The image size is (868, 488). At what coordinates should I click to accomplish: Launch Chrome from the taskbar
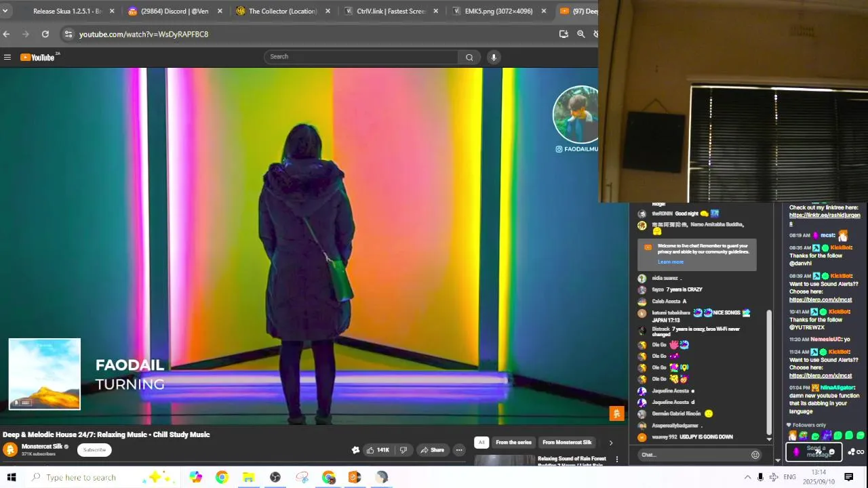(x=222, y=477)
